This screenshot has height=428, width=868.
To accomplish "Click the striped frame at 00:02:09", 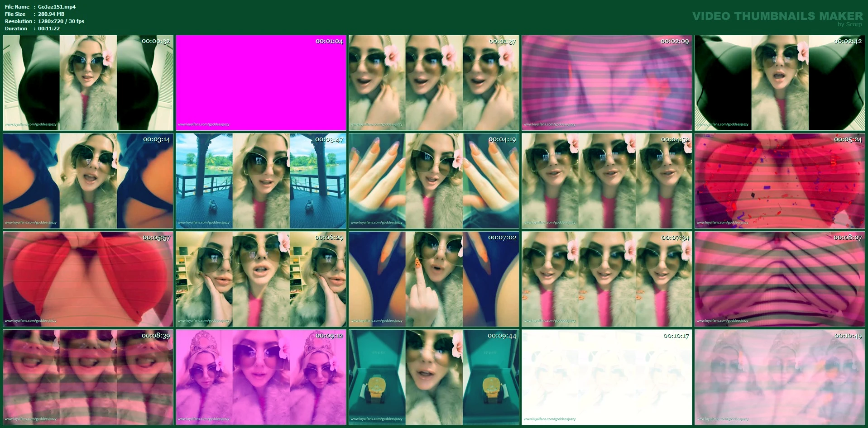I will pos(607,83).
